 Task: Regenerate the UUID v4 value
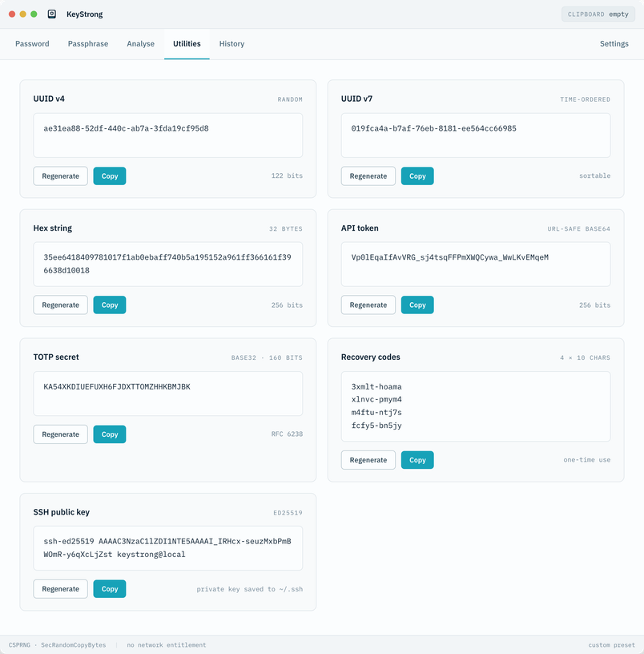[60, 176]
